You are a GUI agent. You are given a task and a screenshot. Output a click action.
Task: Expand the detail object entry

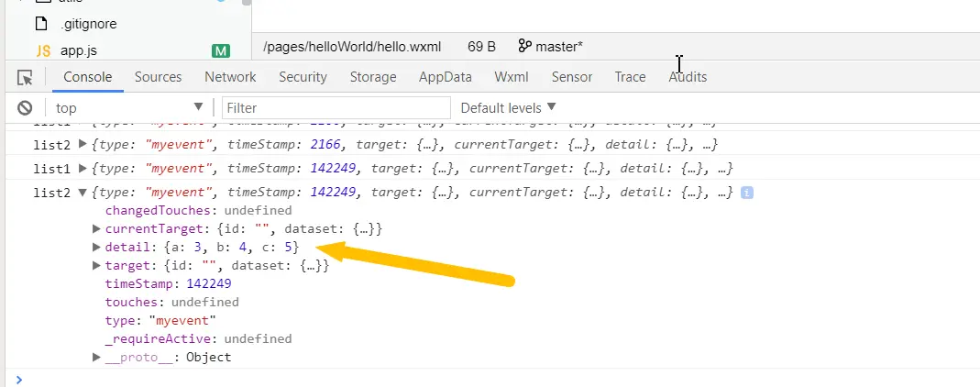96,247
